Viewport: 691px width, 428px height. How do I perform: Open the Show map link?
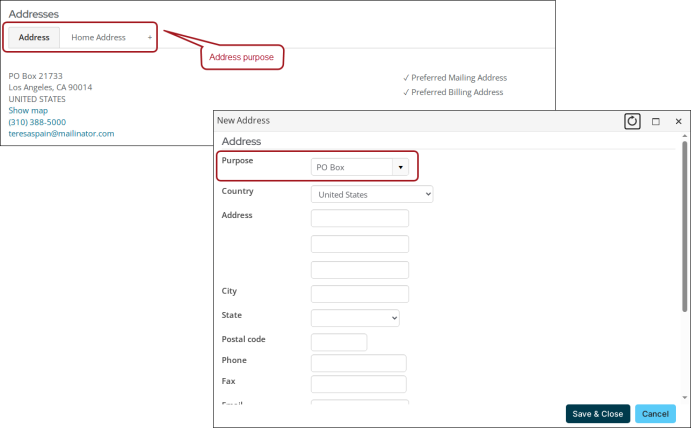(28, 111)
